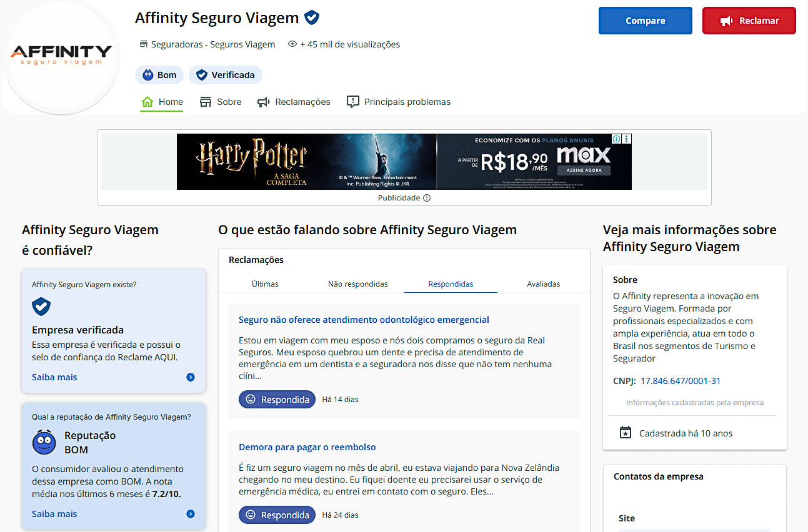Open the Sobre tab

(221, 102)
